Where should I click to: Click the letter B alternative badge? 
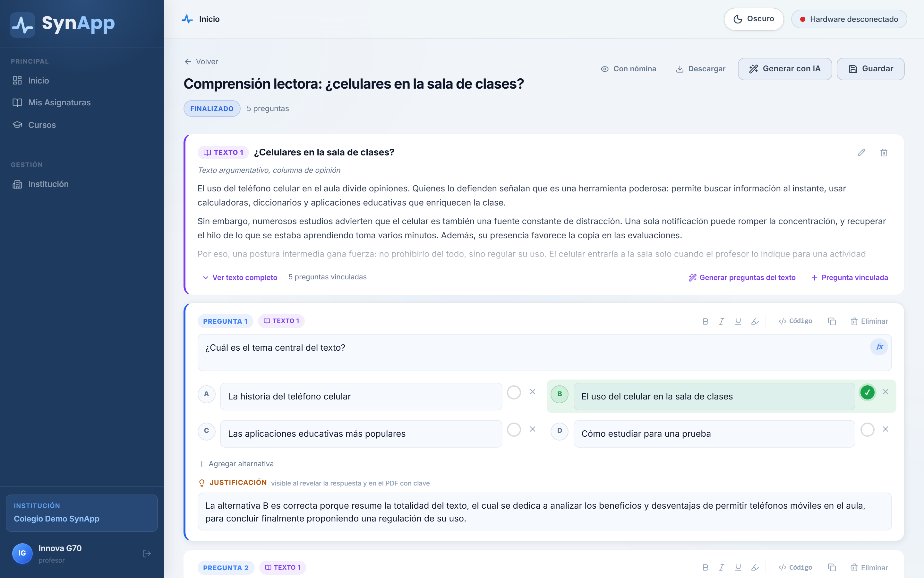click(560, 394)
